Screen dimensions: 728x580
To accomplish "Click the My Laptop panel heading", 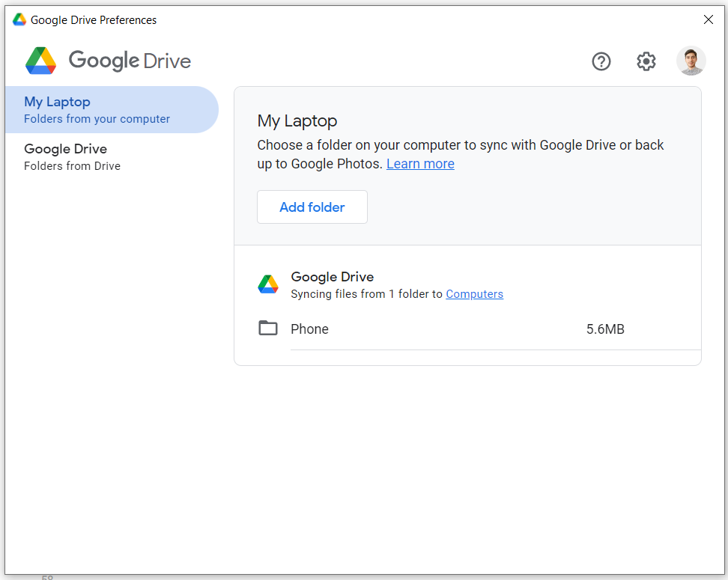I will (297, 120).
